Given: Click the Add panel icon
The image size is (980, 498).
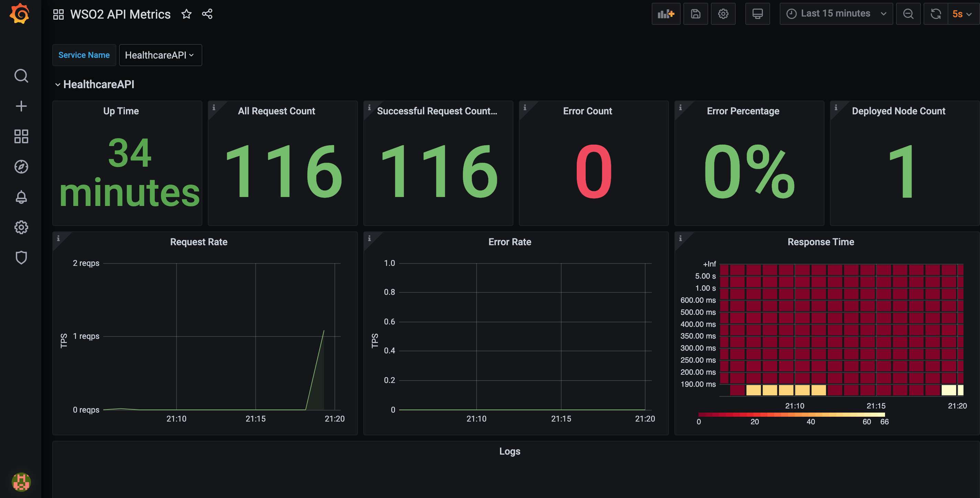Looking at the screenshot, I should pos(665,14).
